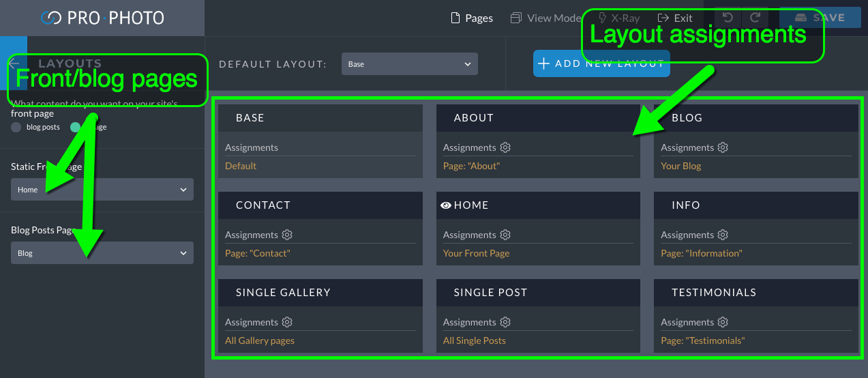Open the Pages menu

coord(472,18)
